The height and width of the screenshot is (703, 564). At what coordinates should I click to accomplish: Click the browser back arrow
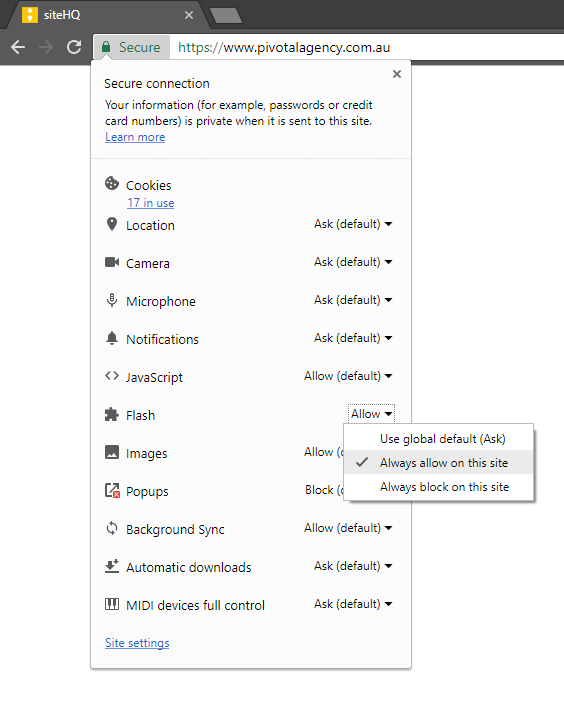tap(18, 47)
